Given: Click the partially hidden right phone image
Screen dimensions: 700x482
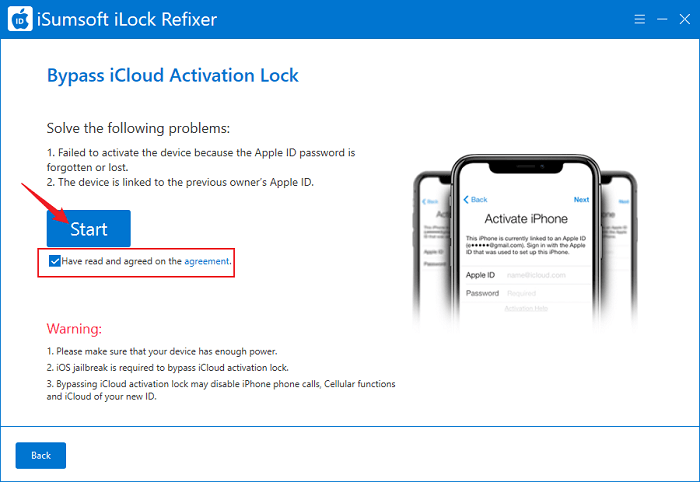Looking at the screenshot, I should (618, 250).
